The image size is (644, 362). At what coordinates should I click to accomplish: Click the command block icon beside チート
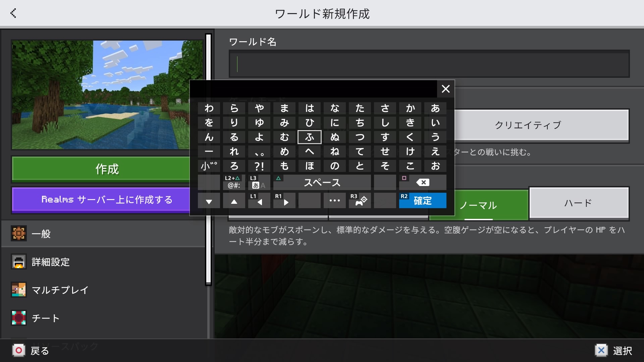19,318
